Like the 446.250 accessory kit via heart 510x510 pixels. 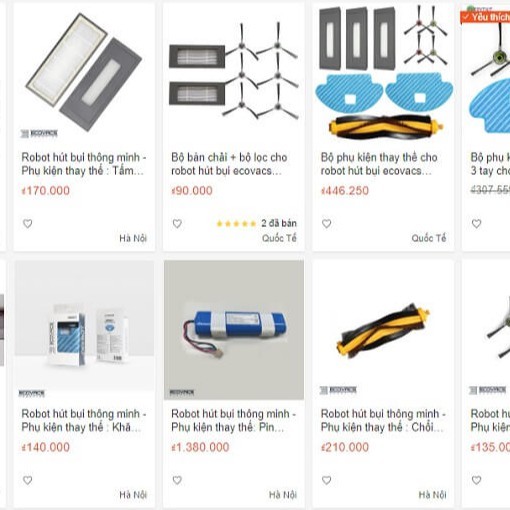[327, 224]
